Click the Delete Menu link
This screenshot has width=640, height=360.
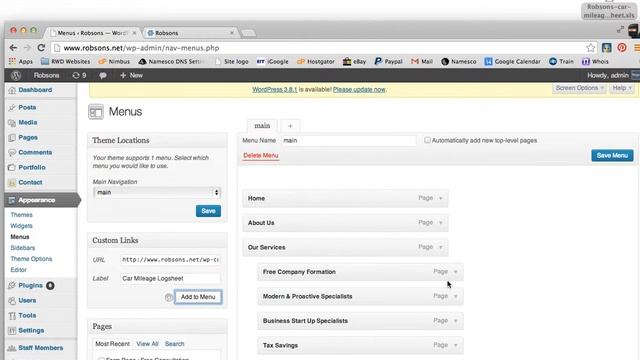click(x=261, y=156)
